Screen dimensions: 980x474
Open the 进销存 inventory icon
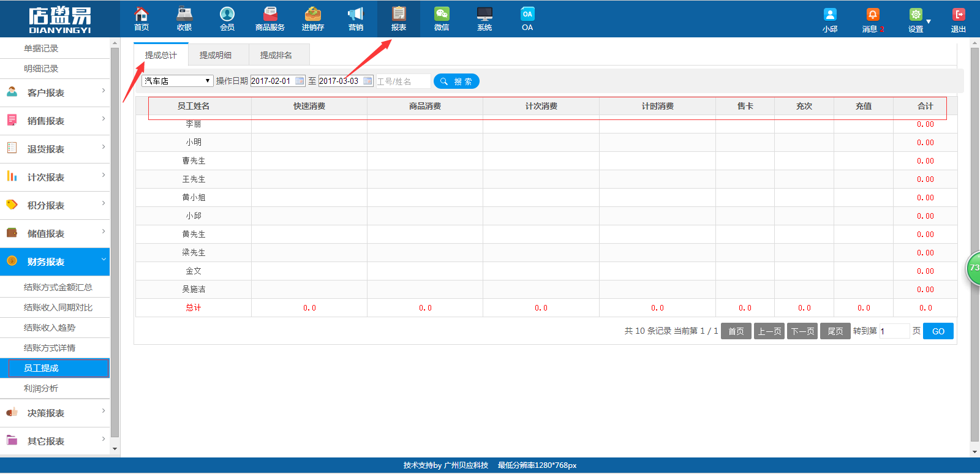(313, 15)
